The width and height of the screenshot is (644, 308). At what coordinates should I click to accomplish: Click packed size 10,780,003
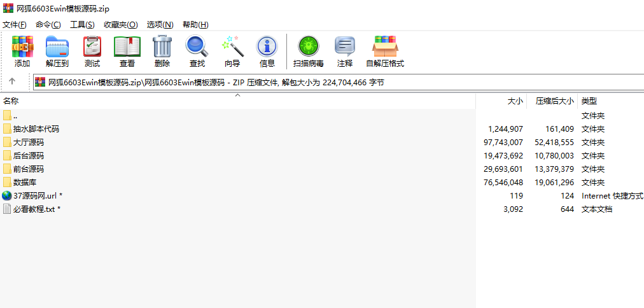click(x=554, y=156)
